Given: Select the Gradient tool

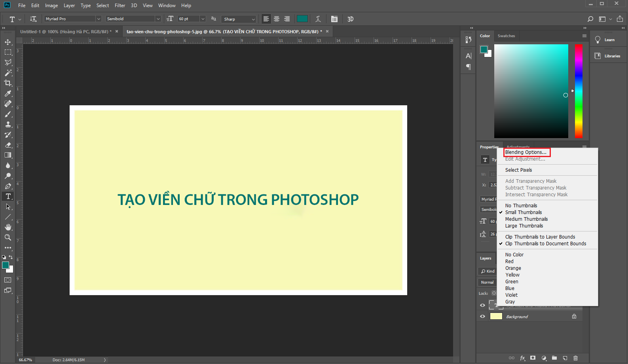Looking at the screenshot, I should pyautogui.click(x=8, y=155).
